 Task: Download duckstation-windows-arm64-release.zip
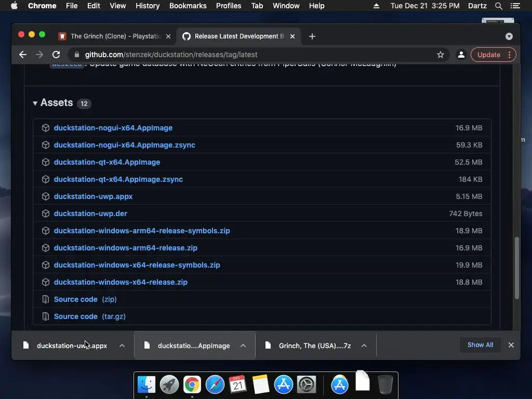tap(126, 248)
